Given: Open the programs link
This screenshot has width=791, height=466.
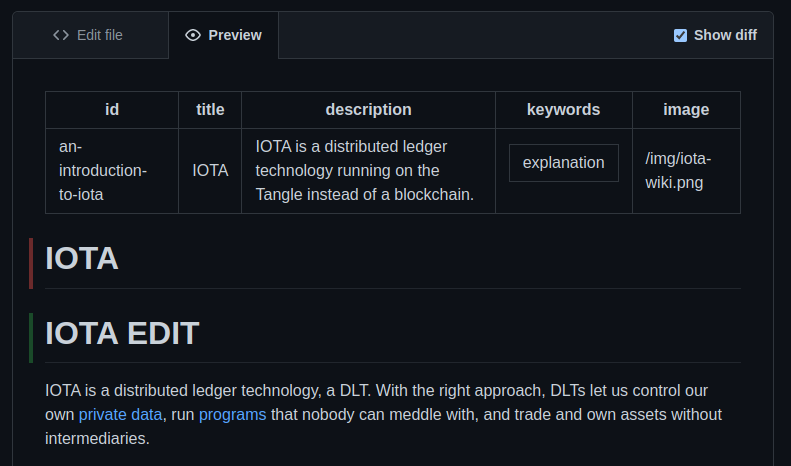Looking at the screenshot, I should point(233,415).
